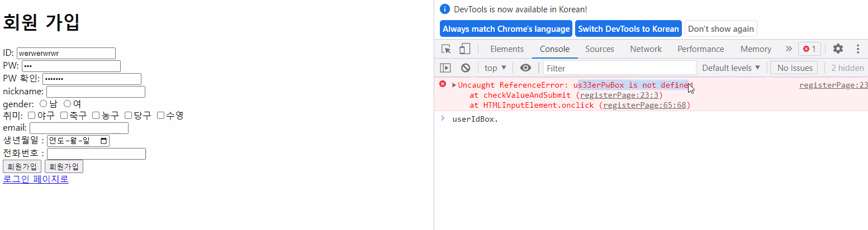The width and height of the screenshot is (868, 230).
Task: Open the Default levels dropdown
Action: click(731, 68)
